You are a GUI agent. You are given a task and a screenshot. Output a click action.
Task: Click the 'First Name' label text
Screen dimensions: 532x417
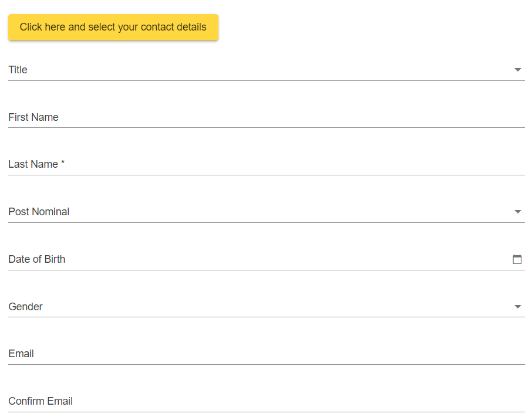(33, 117)
